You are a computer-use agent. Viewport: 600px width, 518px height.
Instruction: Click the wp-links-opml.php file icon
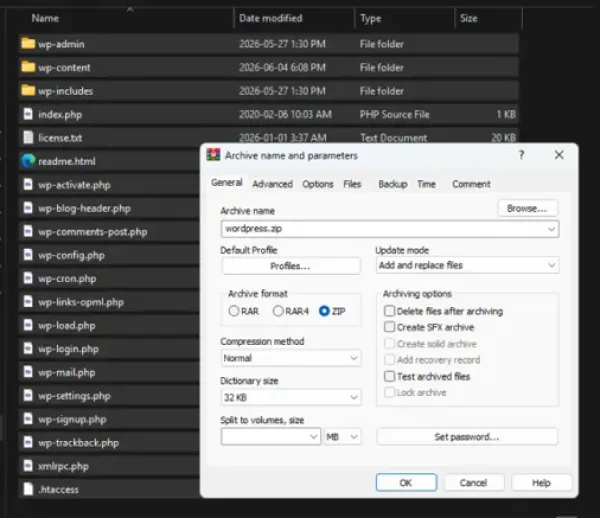[x=28, y=301]
